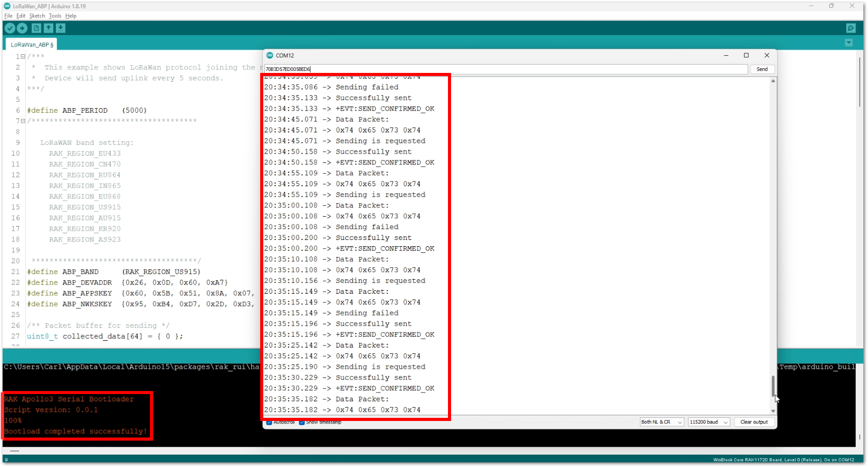Click the ABP_PERIOD define on line 6
Image resolution: width=868 pixels, height=467 pixels.
click(x=87, y=111)
